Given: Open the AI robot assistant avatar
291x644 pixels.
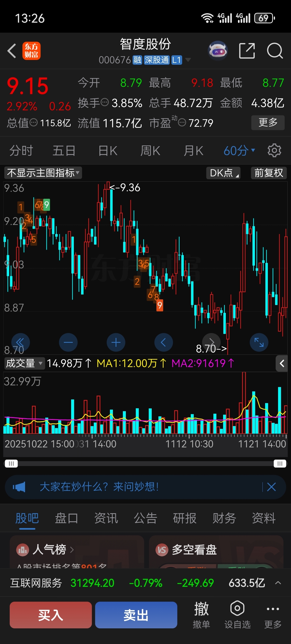Looking at the screenshot, I should pos(218,50).
